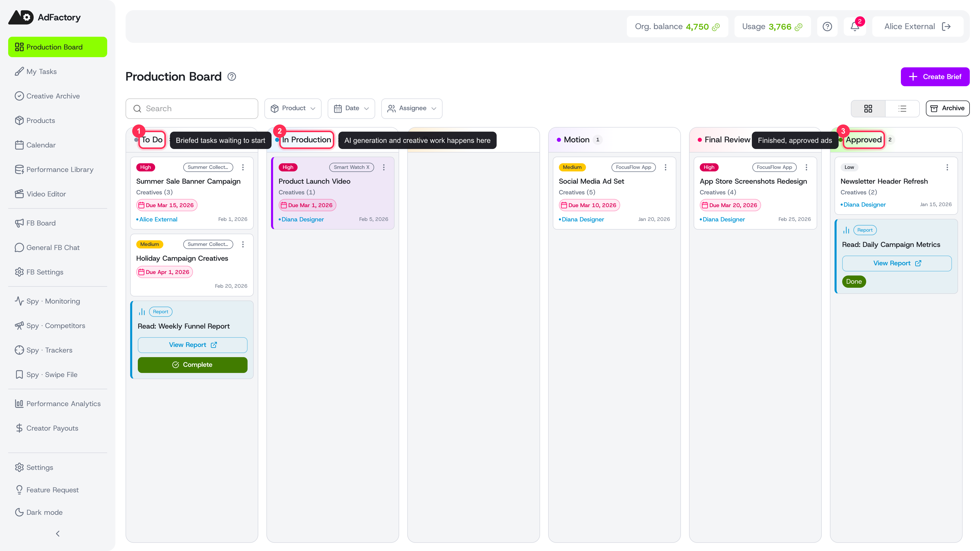This screenshot has height=551, width=980.
Task: Click Due Mar 20, 2026 date chip
Action: [x=730, y=205]
